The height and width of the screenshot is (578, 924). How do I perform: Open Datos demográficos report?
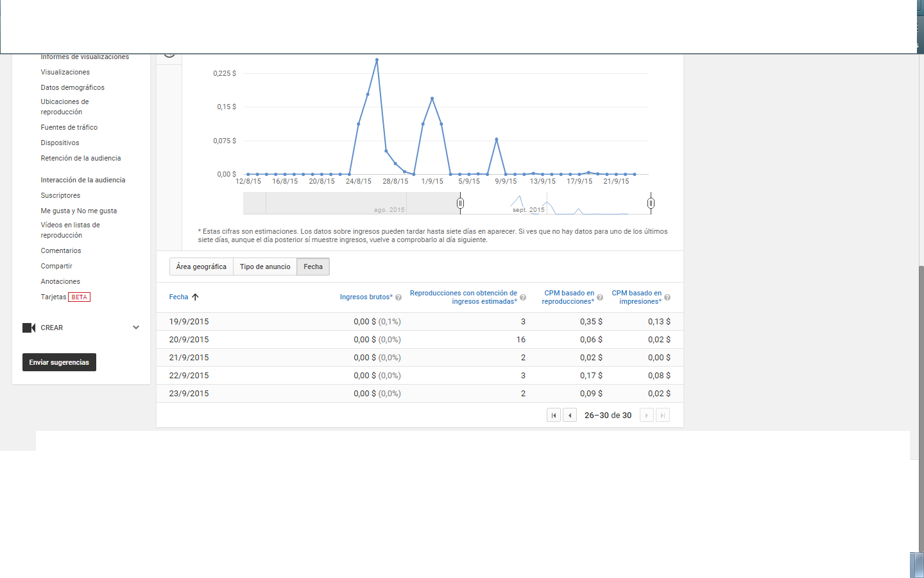(73, 87)
